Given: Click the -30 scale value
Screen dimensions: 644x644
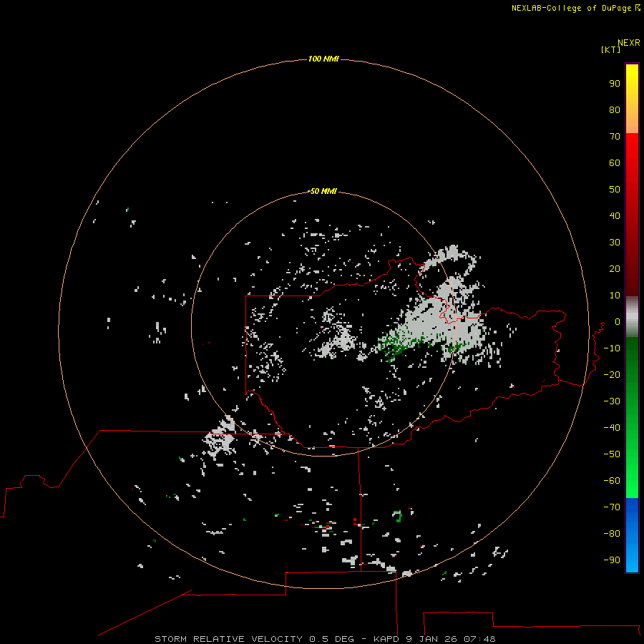Looking at the screenshot, I should pos(612,401).
